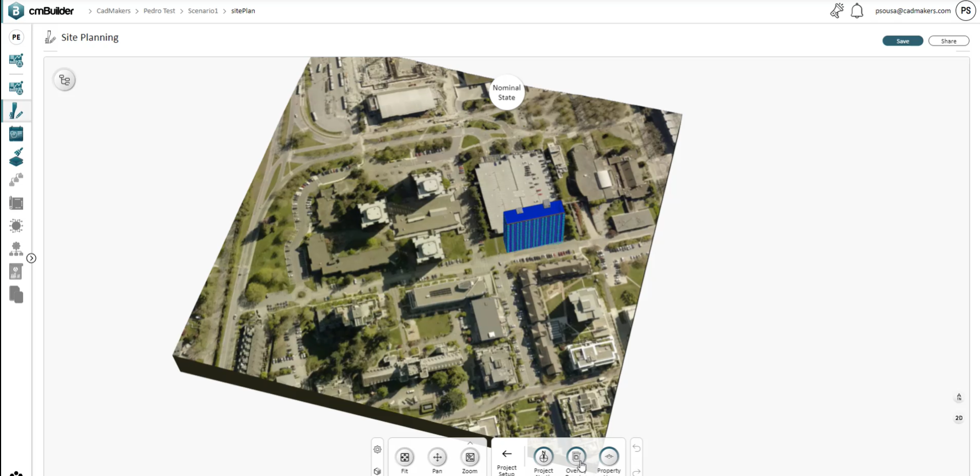Open the PS user avatar menu
The image size is (980, 476).
pyautogui.click(x=966, y=10)
